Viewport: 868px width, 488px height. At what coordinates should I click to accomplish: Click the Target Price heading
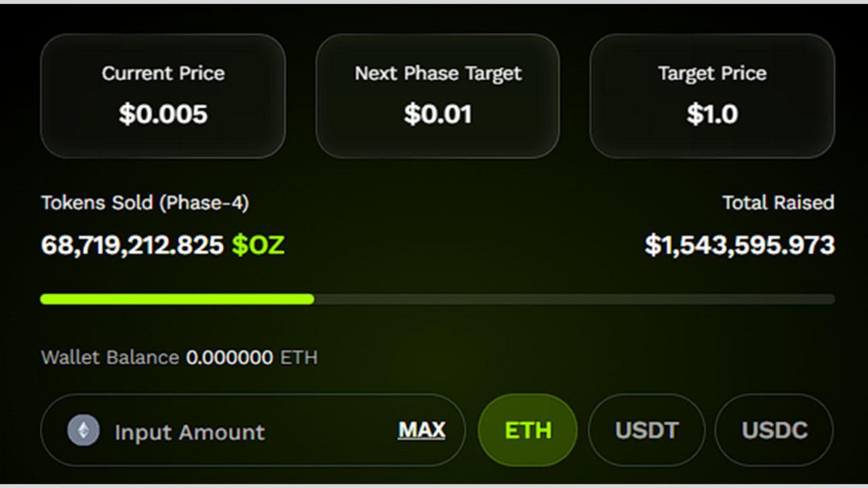(x=712, y=73)
